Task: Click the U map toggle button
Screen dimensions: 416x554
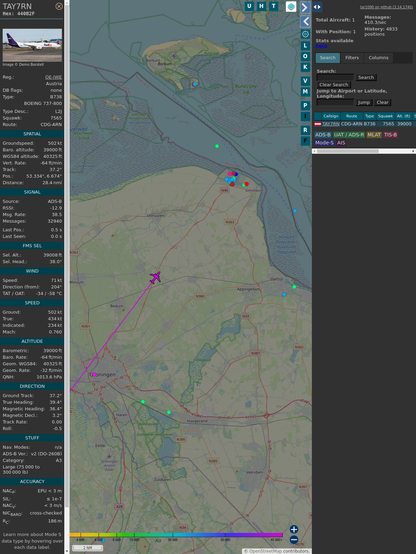Action: click(x=249, y=6)
